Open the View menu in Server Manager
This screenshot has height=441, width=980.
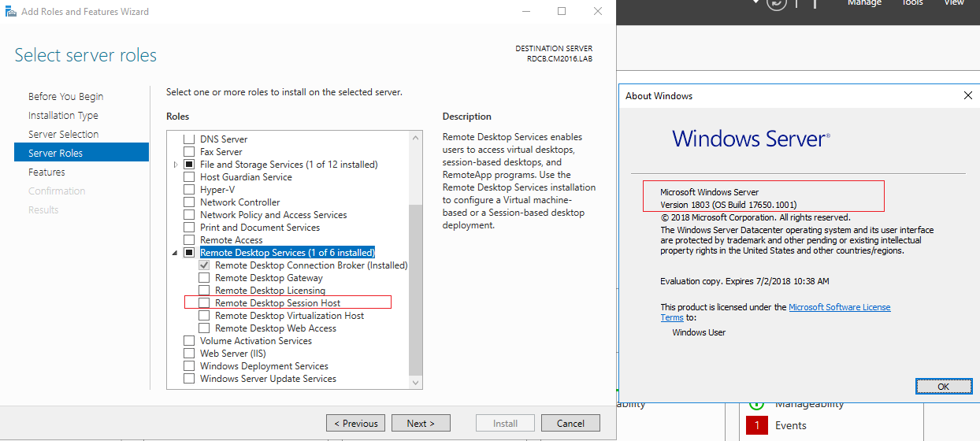click(x=954, y=3)
